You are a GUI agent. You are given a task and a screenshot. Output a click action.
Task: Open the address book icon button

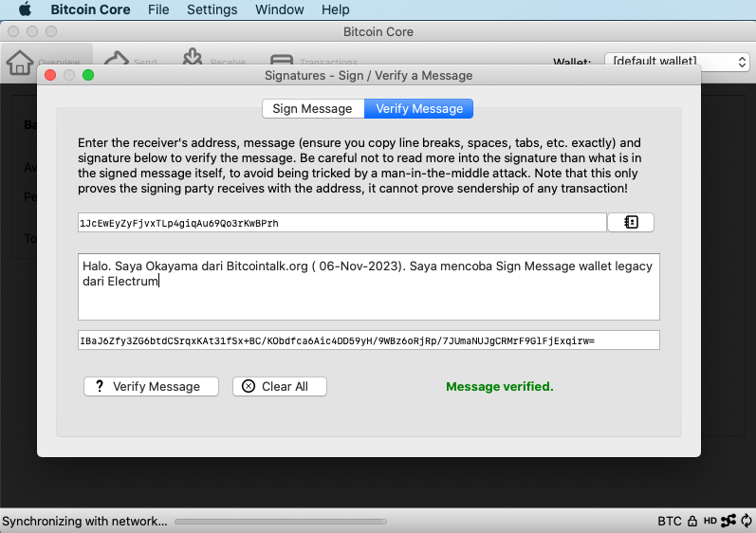631,222
